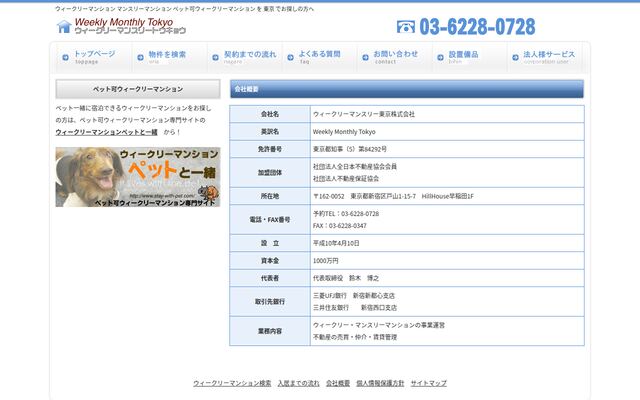Click the top tagline text about 東京
Viewport: 640px width, 400px height.
point(184,9)
